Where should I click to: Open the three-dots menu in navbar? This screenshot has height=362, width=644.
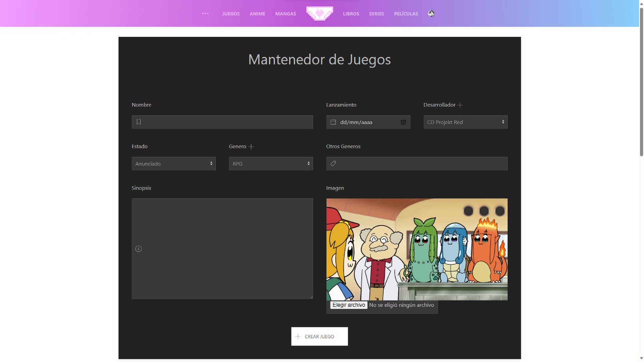pyautogui.click(x=205, y=14)
